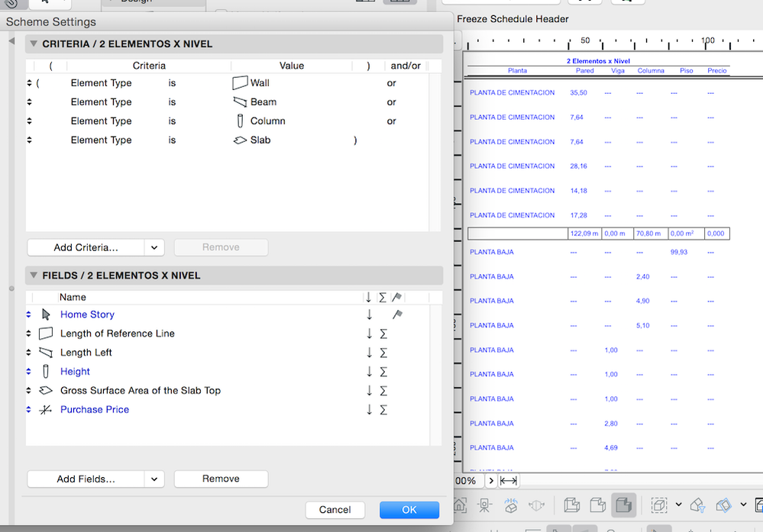763x532 pixels.
Task: Toggle sum Σ for Height field
Action: click(x=383, y=372)
